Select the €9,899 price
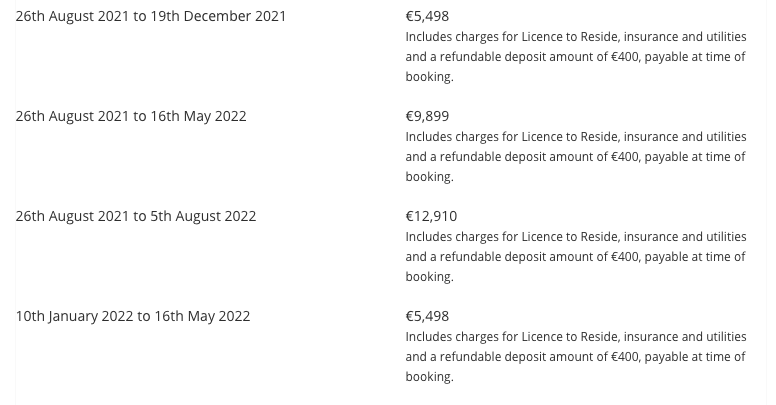The height and width of the screenshot is (405, 776). pos(427,116)
